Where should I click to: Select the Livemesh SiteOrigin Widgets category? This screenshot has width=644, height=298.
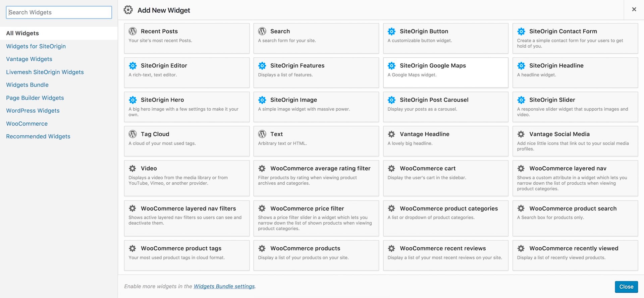[45, 72]
